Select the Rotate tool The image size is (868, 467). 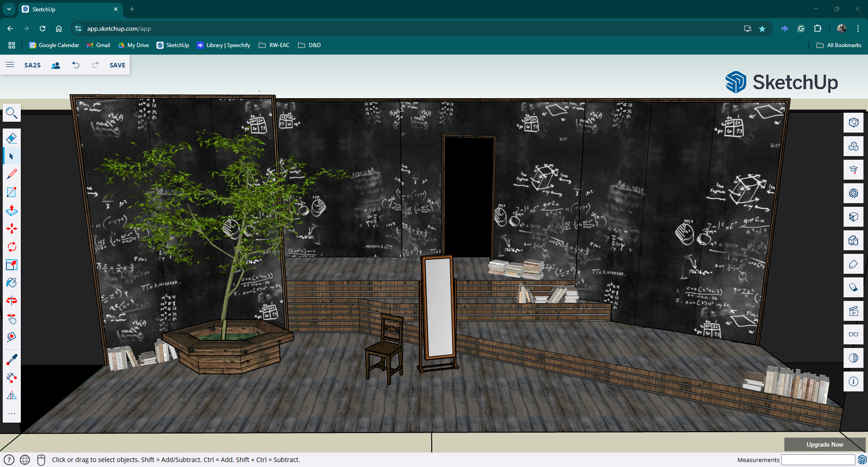coord(12,247)
